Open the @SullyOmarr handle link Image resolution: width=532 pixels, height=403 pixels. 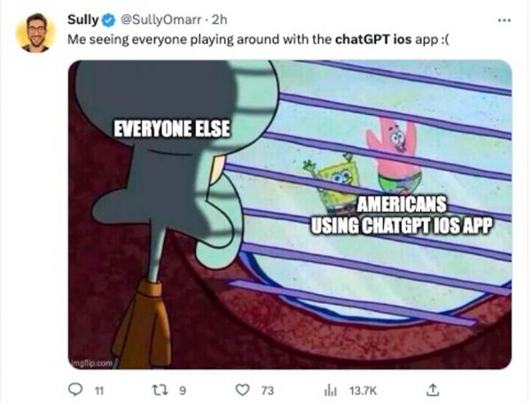160,20
